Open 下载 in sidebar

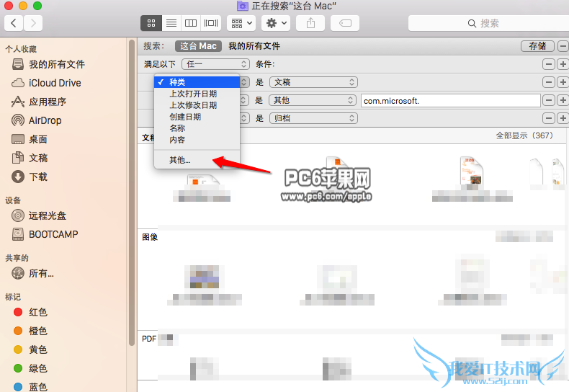[x=30, y=177]
